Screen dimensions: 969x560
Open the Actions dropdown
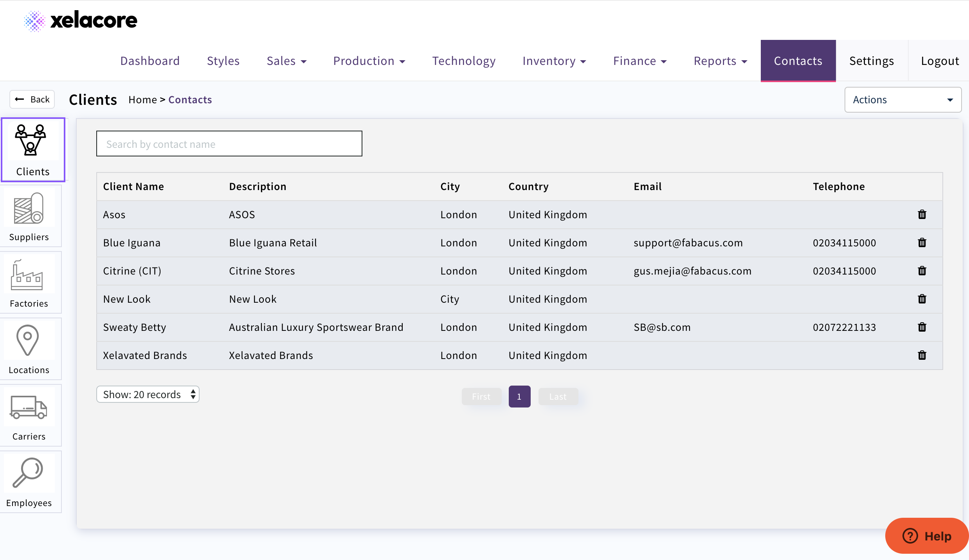902,100
